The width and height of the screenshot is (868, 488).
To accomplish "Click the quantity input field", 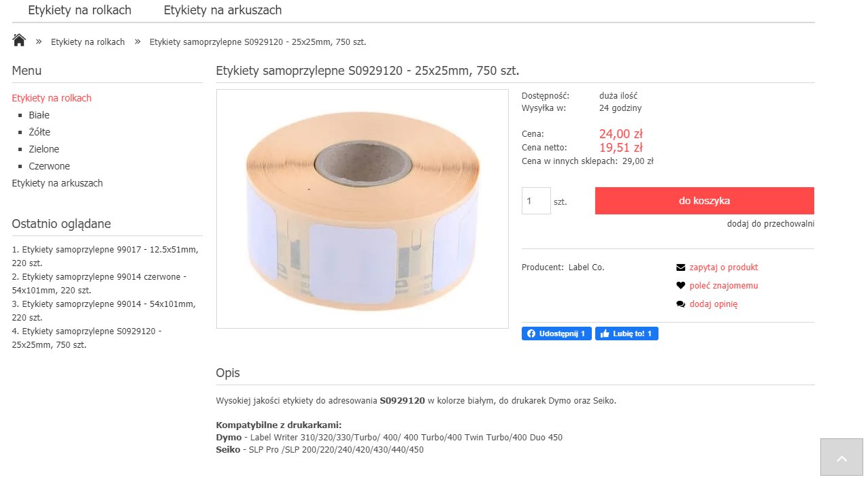I will [535, 201].
